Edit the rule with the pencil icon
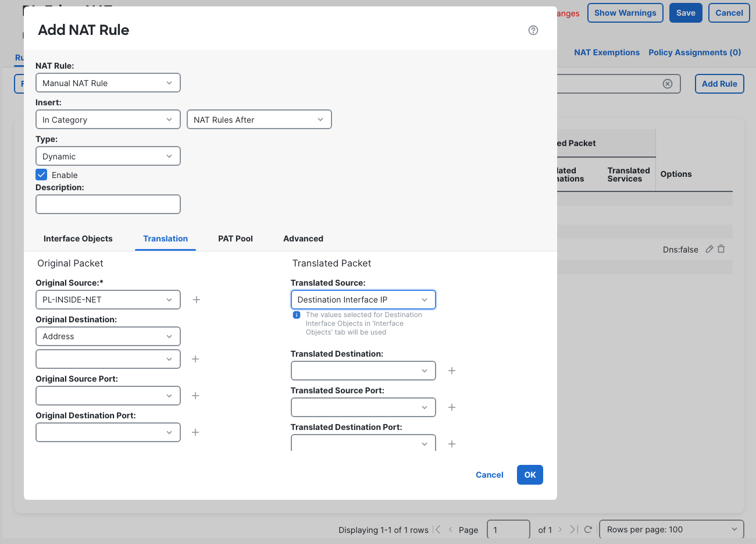Image resolution: width=756 pixels, height=544 pixels. pos(709,249)
